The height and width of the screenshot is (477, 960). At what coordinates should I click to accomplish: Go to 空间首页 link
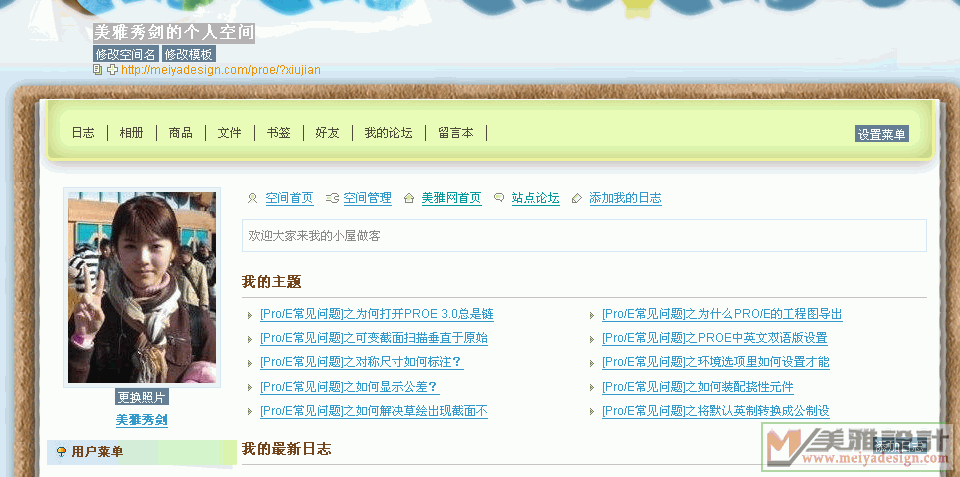(x=290, y=198)
